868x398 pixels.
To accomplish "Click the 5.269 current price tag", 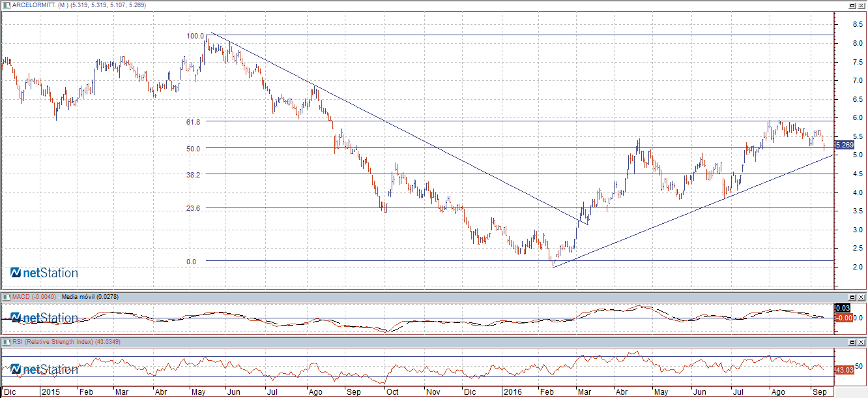I will pyautogui.click(x=844, y=145).
